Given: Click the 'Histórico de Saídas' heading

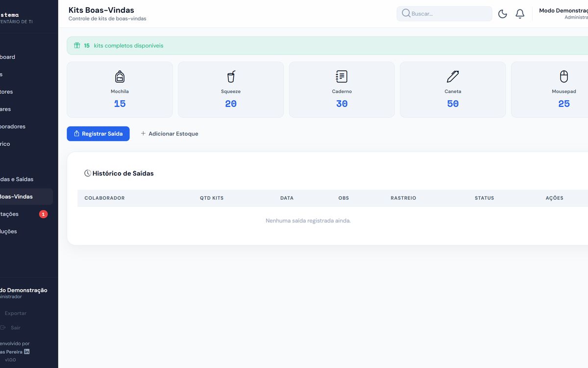Looking at the screenshot, I should (x=123, y=173).
